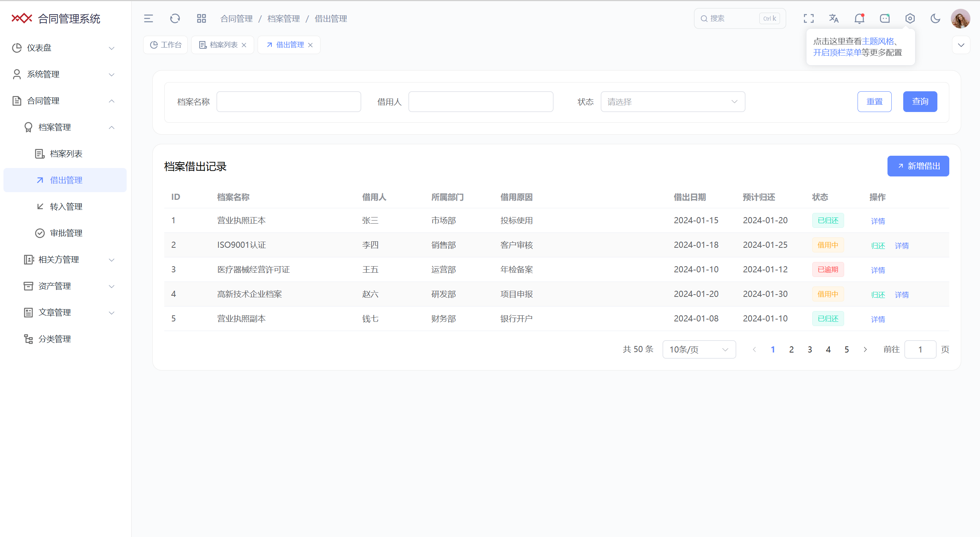Viewport: 980px width, 537px height.
Task: Click the 主题风格 link in tooltip
Action: 878,41
